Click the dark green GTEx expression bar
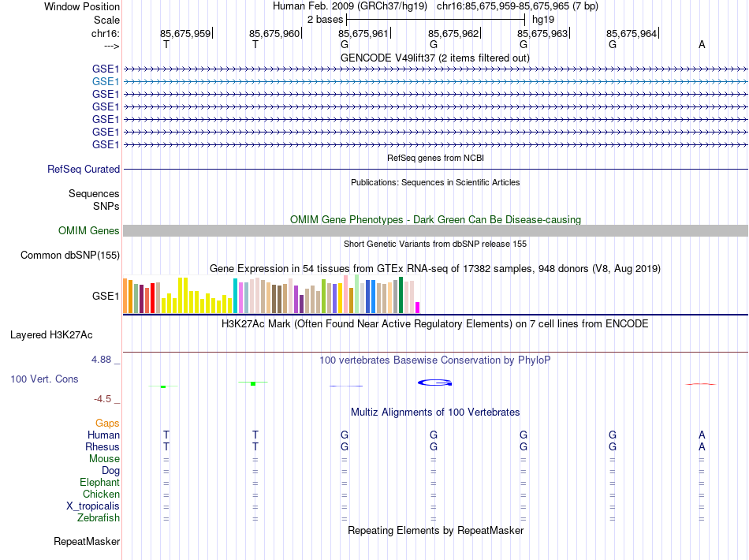The width and height of the screenshot is (749, 560). (401, 295)
